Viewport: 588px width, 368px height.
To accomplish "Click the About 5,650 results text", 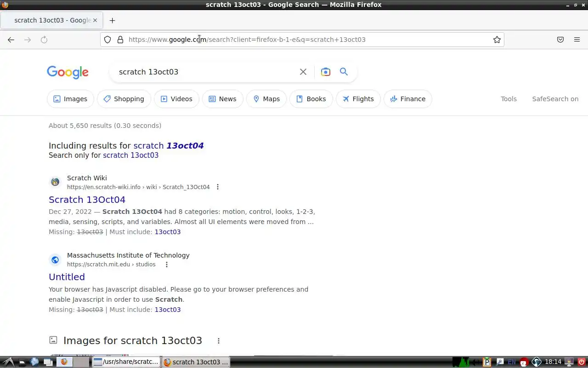I will [105, 126].
